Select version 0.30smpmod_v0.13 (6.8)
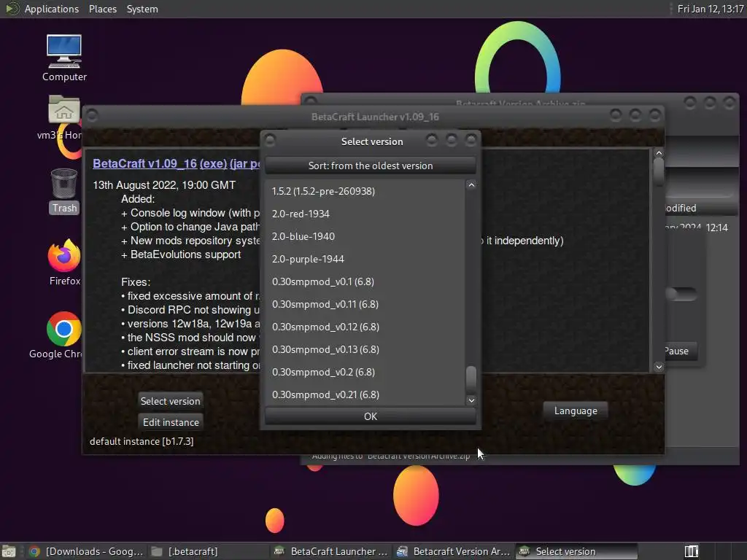 [365, 349]
